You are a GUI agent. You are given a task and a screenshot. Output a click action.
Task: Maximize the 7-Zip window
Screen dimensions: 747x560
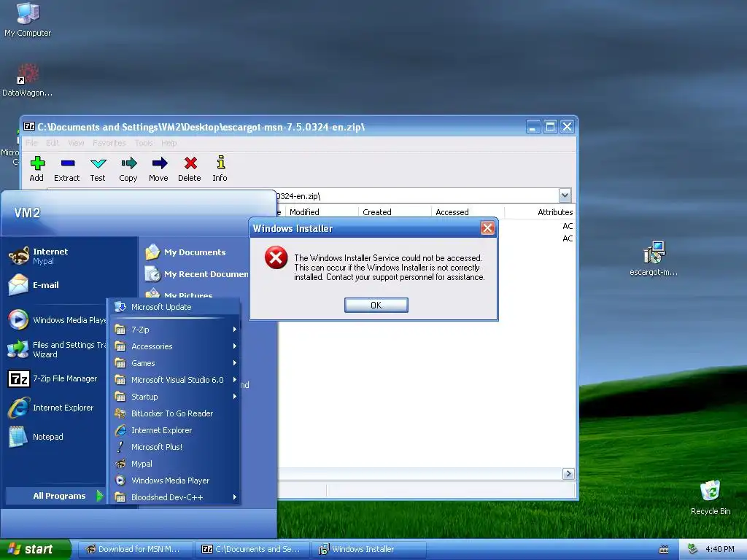click(x=550, y=127)
